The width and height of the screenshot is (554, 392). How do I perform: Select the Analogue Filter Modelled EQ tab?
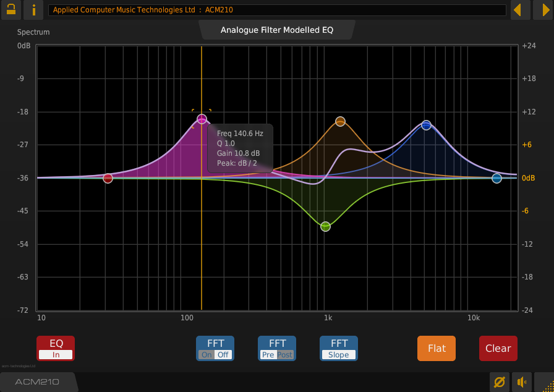[x=276, y=30]
